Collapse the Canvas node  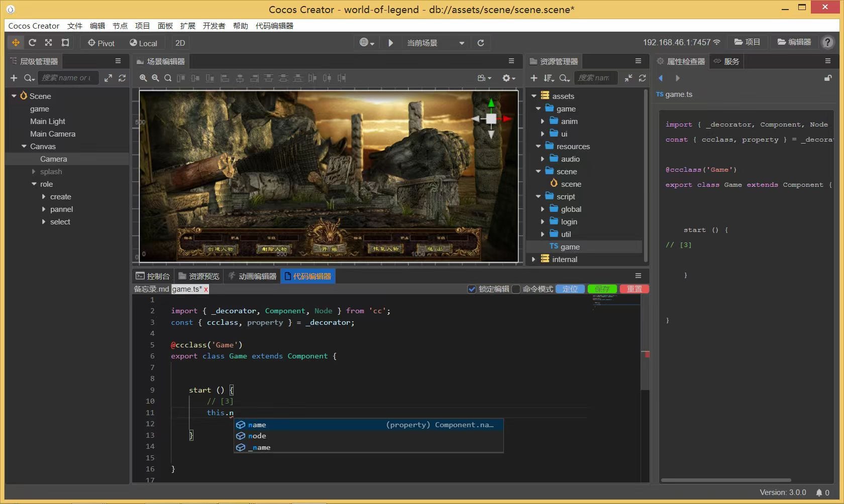coord(24,146)
